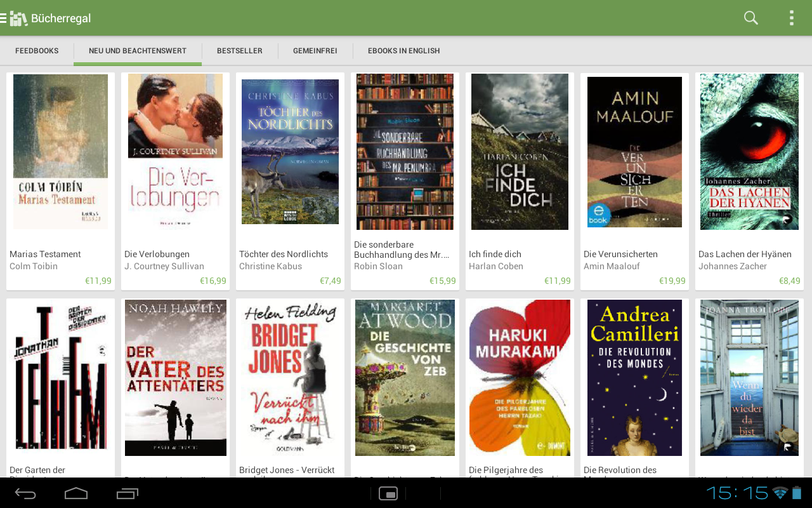Tap the Android back button

pos(25,493)
